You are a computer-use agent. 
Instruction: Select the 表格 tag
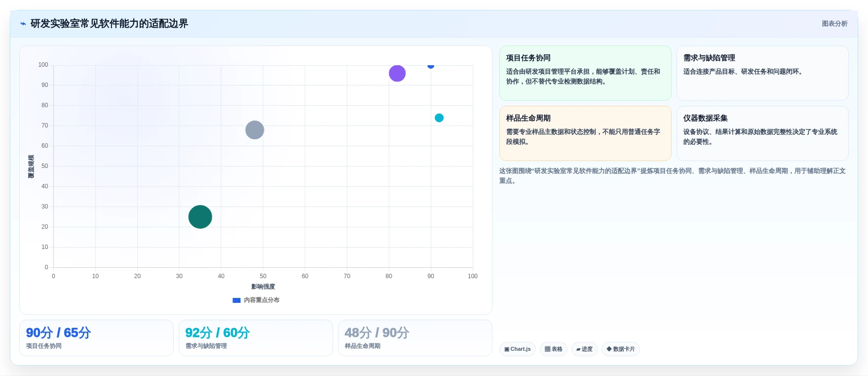pyautogui.click(x=554, y=349)
